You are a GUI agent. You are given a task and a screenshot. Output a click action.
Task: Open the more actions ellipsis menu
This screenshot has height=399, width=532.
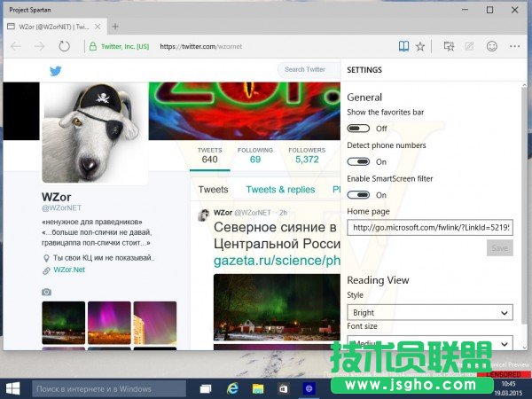pos(514,46)
